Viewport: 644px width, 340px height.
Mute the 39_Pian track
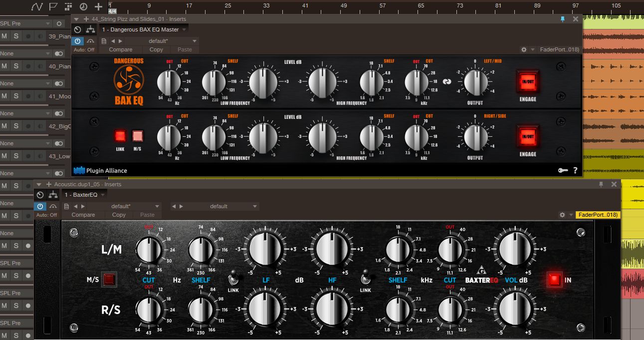4,36
